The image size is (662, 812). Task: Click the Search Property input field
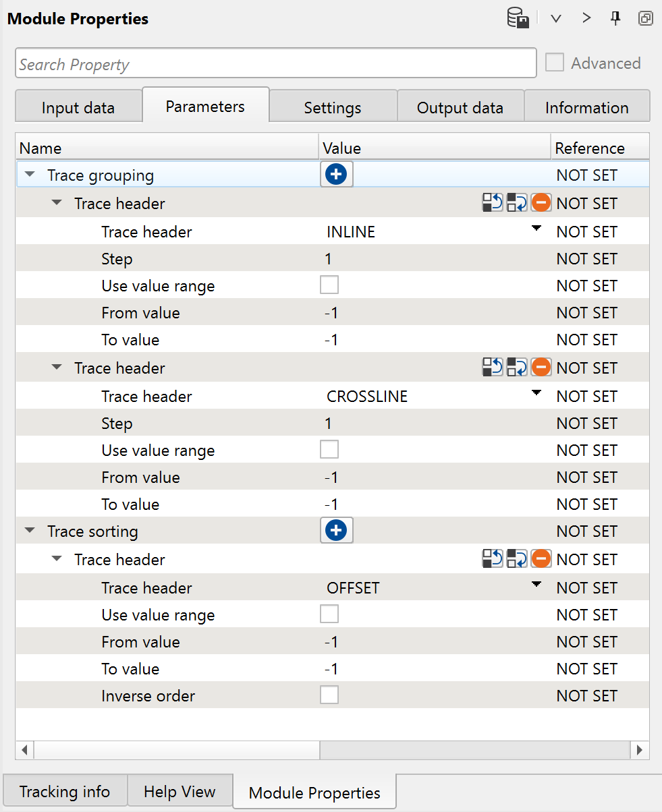[275, 65]
